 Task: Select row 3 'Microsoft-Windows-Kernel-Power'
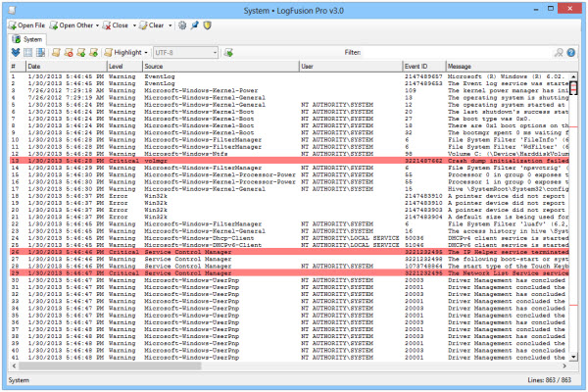click(289, 91)
